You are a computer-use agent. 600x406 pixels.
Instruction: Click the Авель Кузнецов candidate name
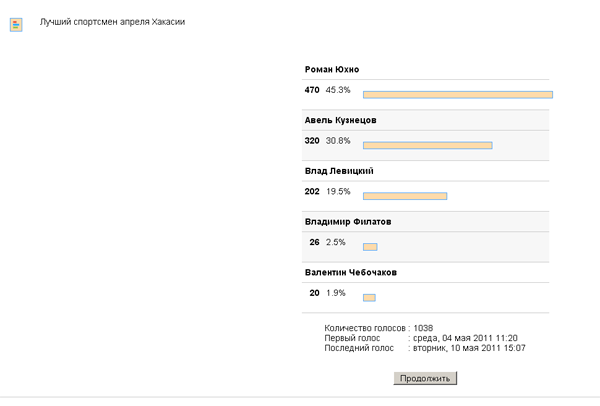(341, 120)
